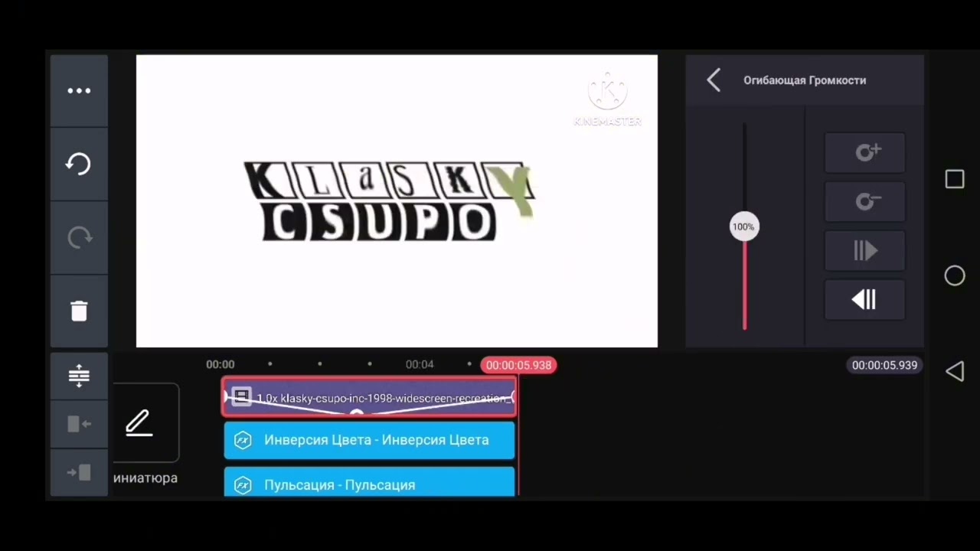Viewport: 980px width, 551px height.
Task: Tap the Миниатюра label
Action: (145, 478)
